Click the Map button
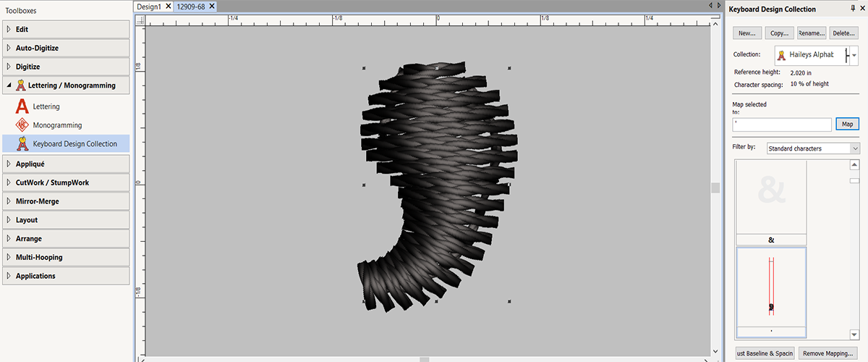 (x=847, y=124)
